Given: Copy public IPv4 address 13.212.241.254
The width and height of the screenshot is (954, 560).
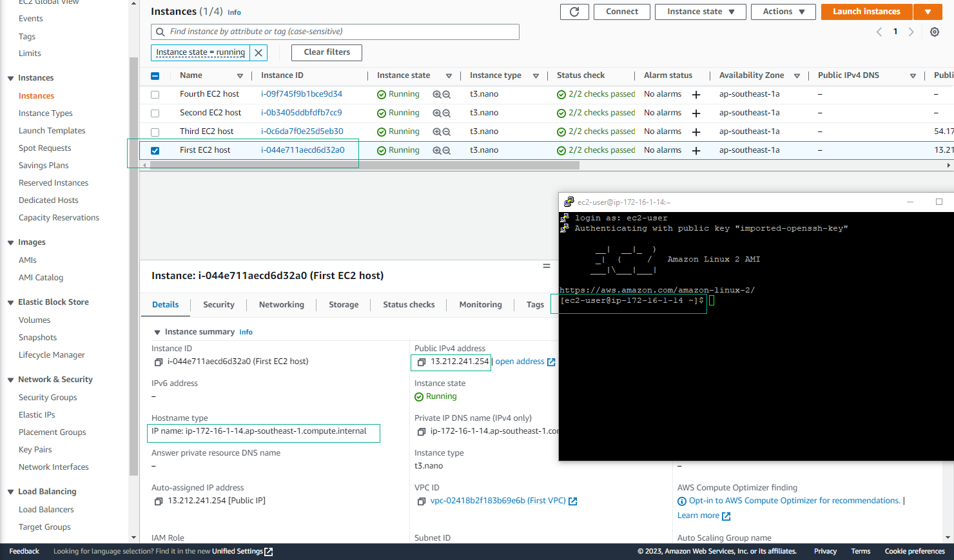Looking at the screenshot, I should (422, 362).
